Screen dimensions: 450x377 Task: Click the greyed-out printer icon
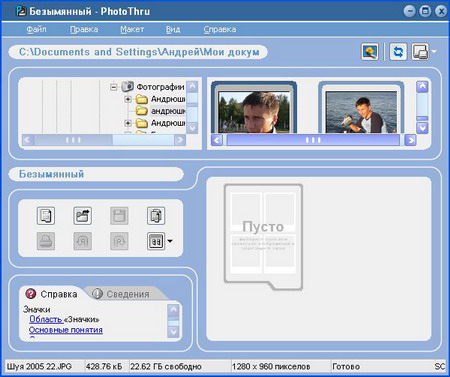(46, 241)
